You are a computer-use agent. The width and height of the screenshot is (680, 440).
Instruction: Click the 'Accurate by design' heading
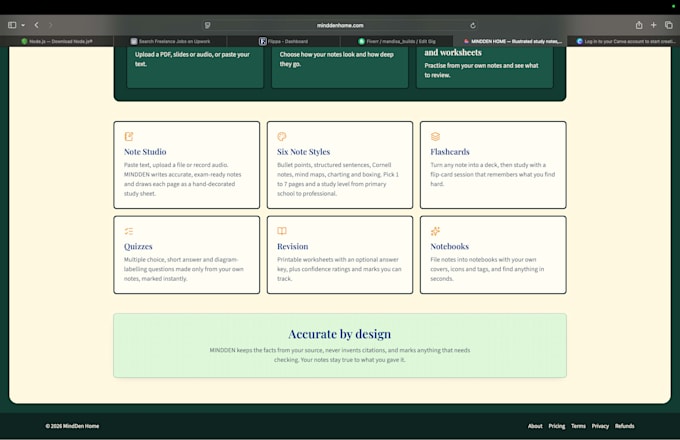click(340, 334)
